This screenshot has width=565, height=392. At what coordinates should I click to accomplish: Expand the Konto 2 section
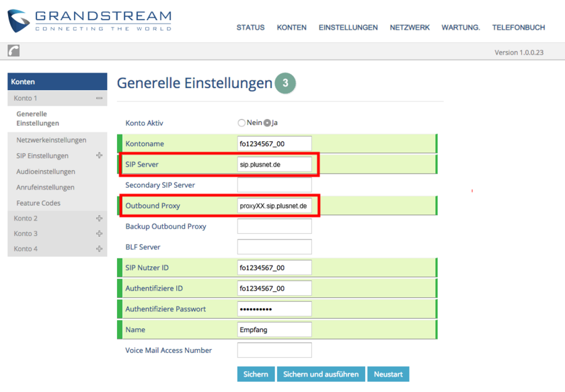click(100, 219)
